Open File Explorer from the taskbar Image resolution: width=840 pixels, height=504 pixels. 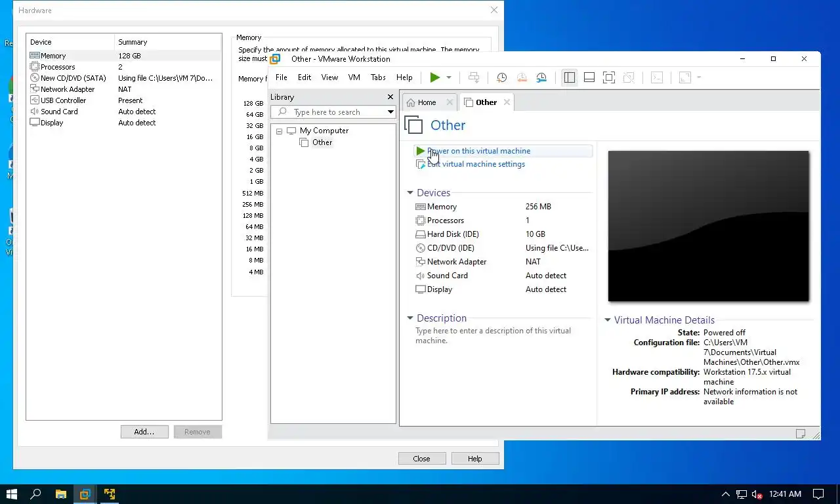(x=60, y=494)
